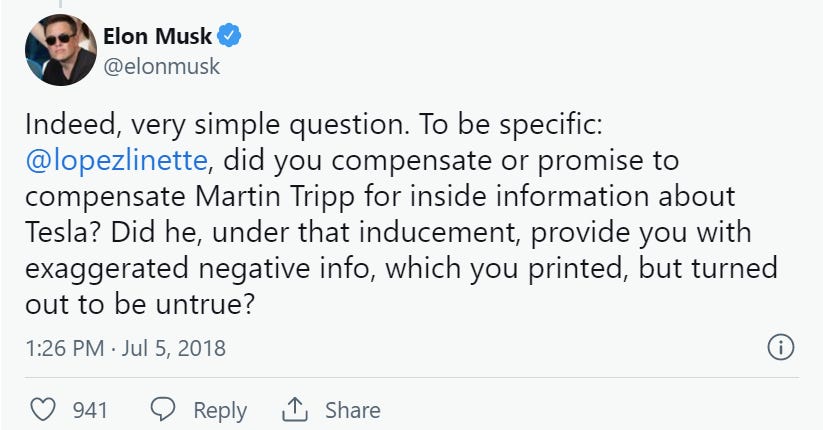Viewport: 823px width, 430px height.
Task: Click the "Elon Musk" display name
Action: coord(157,37)
